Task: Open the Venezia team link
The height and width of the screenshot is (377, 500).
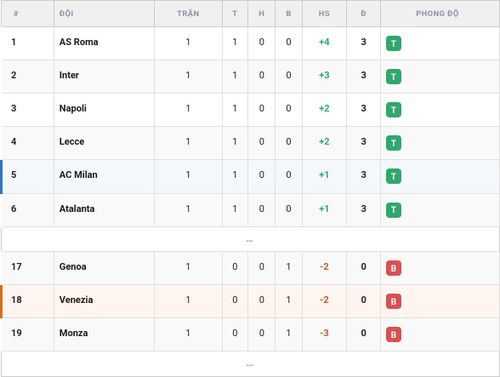Action: 76,300
